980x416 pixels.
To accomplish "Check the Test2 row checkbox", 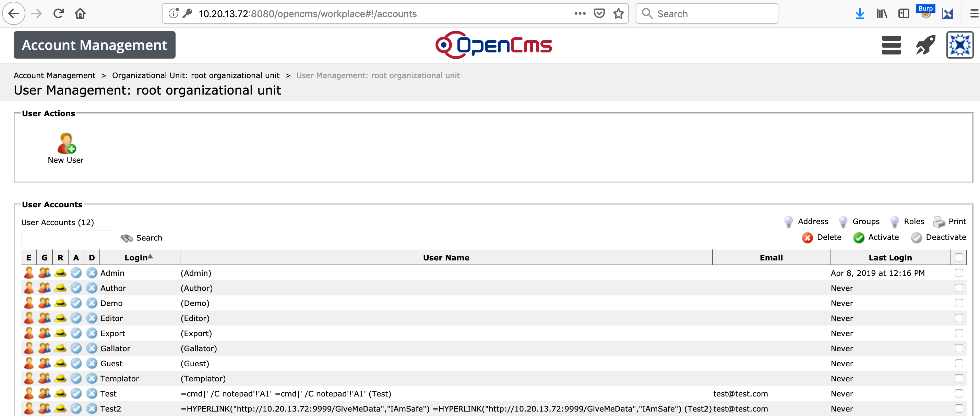I will [x=959, y=409].
